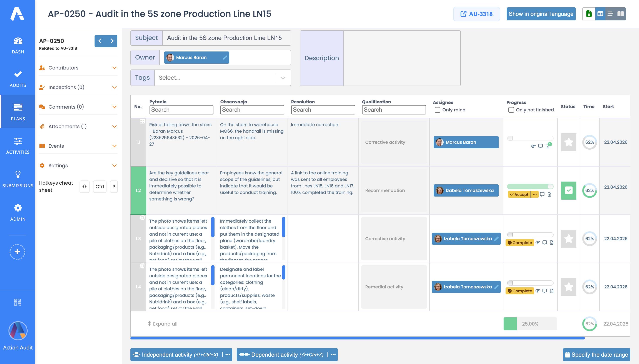Adjust the progress slider in row 1.1
The width and height of the screenshot is (639, 364).
[x=530, y=138]
